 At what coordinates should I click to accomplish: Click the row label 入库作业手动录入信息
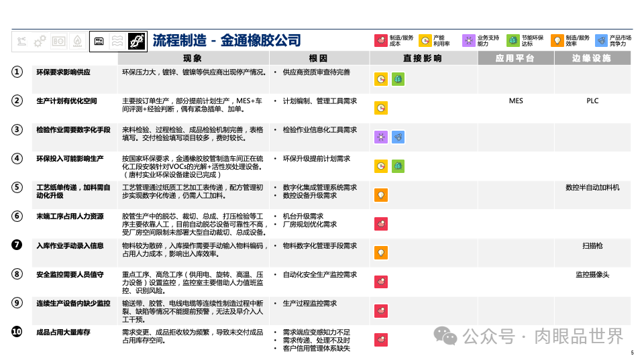pos(70,246)
